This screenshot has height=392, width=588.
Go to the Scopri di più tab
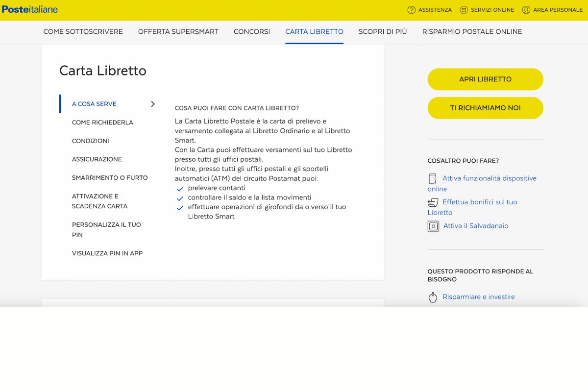click(x=383, y=31)
